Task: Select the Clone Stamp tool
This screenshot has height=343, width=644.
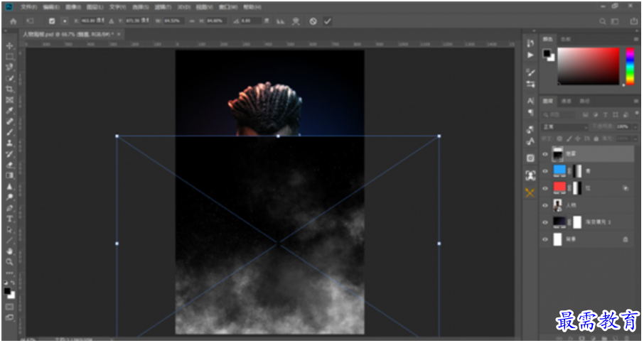Action: point(9,143)
